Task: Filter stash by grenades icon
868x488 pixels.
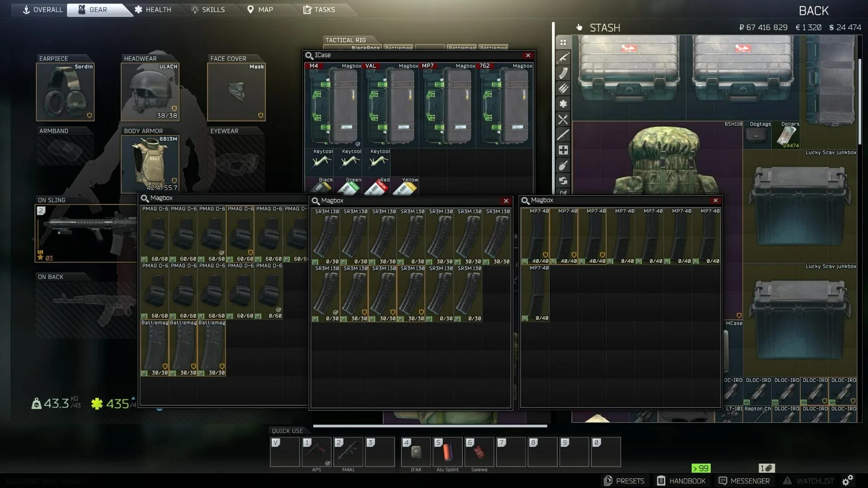Action: 563,165
